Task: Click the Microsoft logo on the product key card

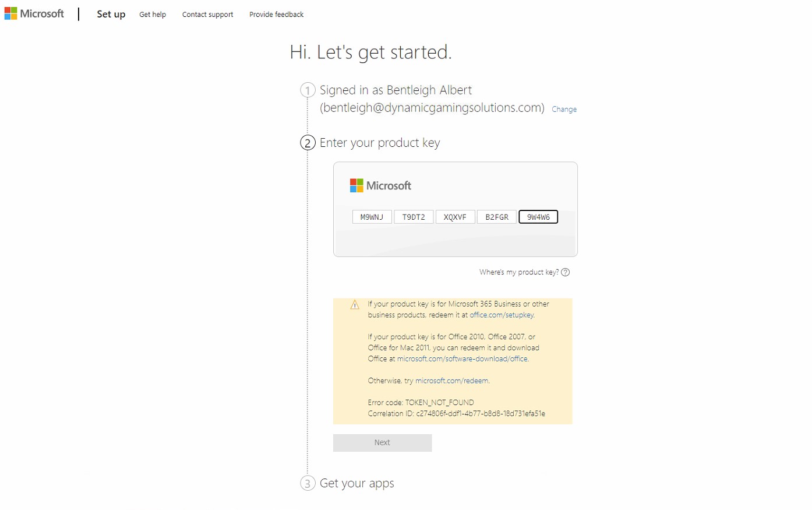Action: point(380,186)
